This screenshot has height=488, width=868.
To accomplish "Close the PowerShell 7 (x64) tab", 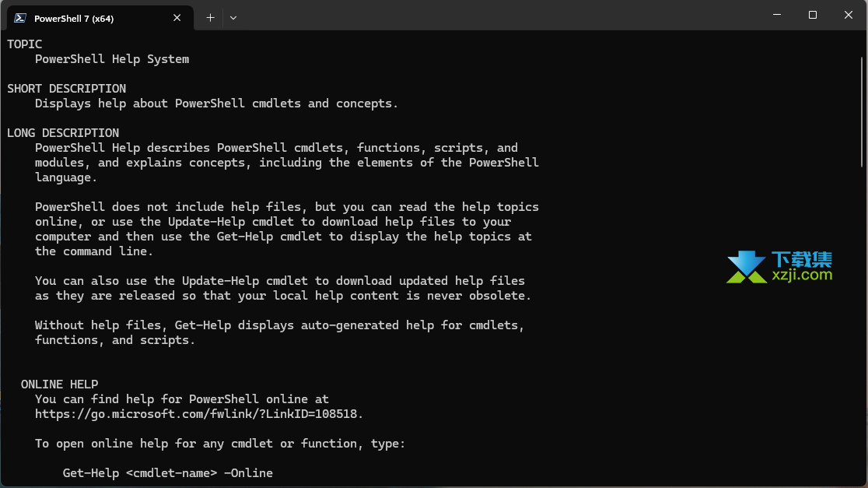I will (177, 18).
